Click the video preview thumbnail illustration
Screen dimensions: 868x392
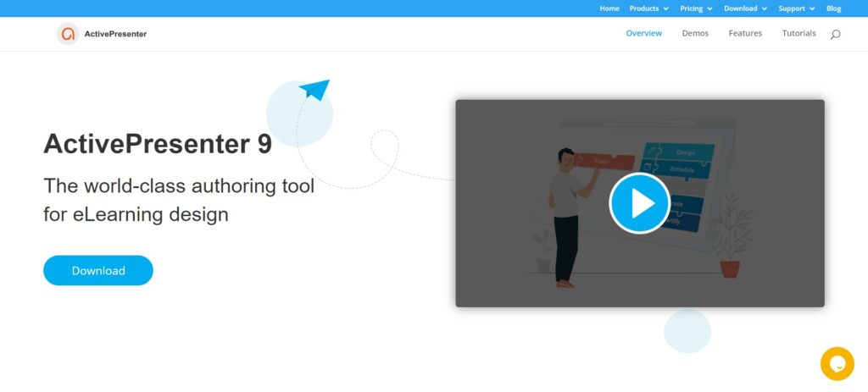[639, 203]
